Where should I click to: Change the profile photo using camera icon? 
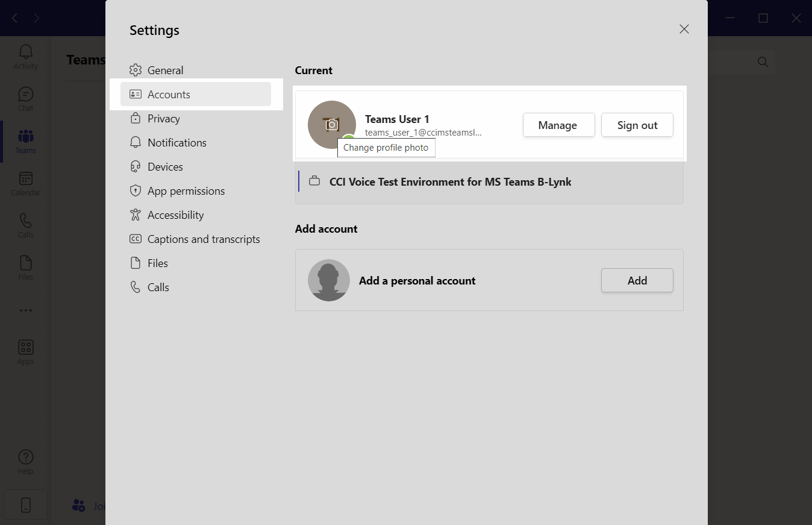click(332, 125)
